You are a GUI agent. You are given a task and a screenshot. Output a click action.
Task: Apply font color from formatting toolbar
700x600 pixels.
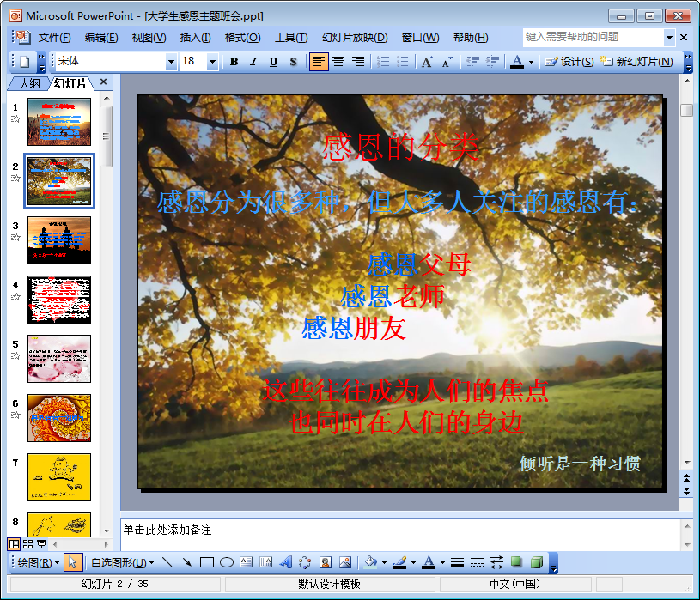tap(517, 62)
